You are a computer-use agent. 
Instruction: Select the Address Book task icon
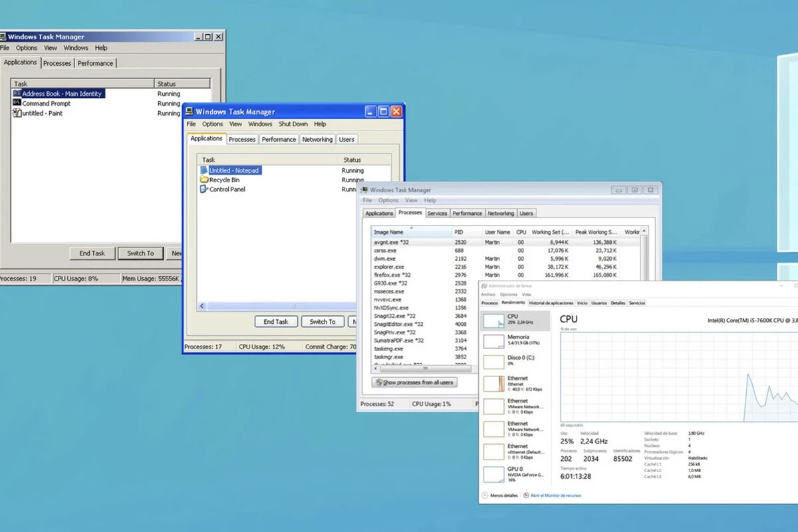(x=17, y=94)
